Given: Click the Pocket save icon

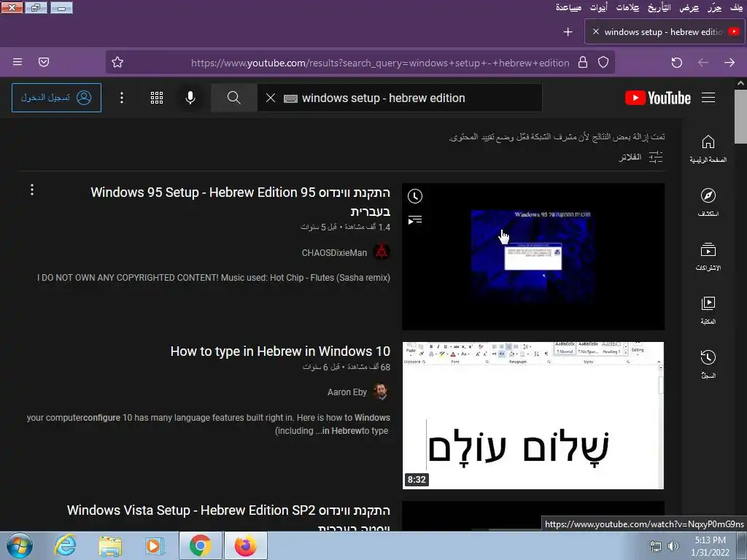Looking at the screenshot, I should tap(44, 62).
